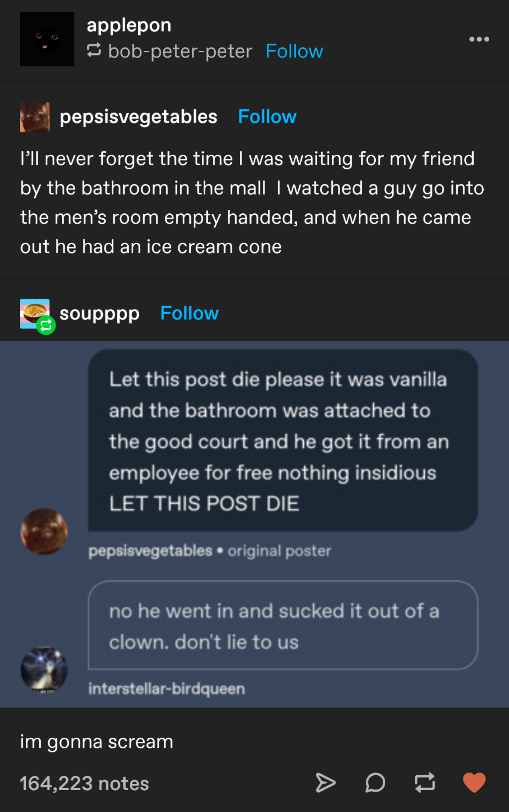View the 164,223 notes
Image resolution: width=509 pixels, height=812 pixels.
click(x=84, y=783)
